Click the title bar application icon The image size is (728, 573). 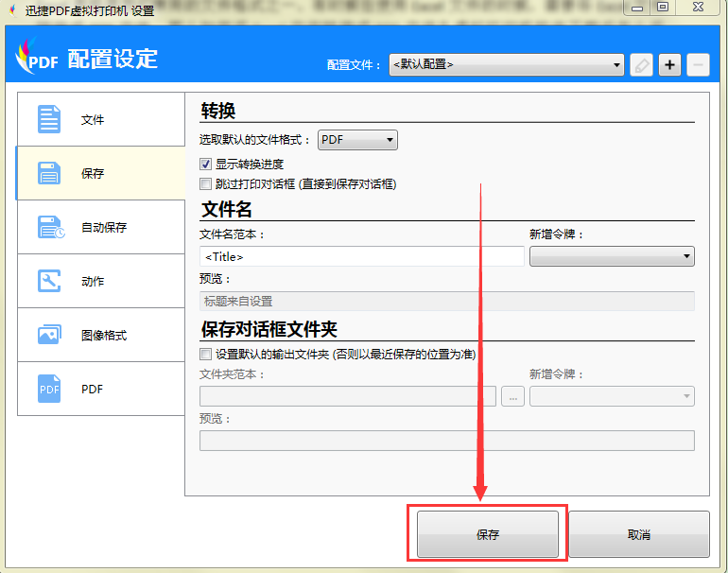(13, 10)
